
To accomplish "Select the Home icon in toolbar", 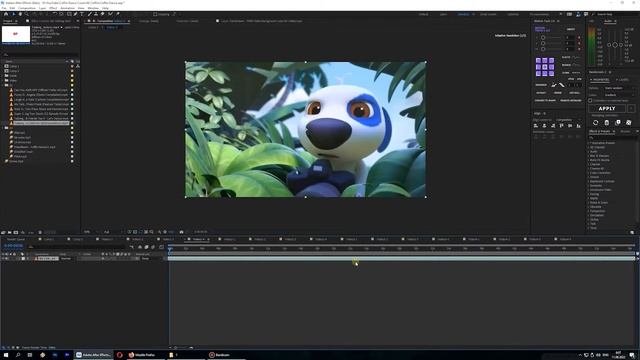I will click(x=6, y=14).
